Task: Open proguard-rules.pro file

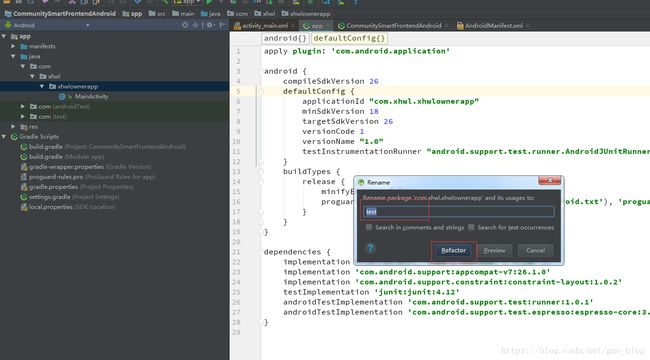Action: coord(88,177)
